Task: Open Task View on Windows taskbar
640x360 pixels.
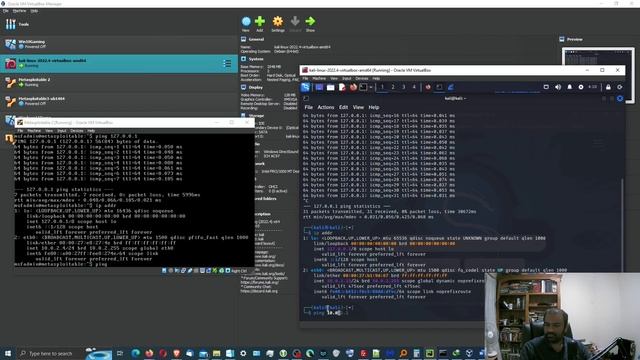Action: (x=120, y=353)
